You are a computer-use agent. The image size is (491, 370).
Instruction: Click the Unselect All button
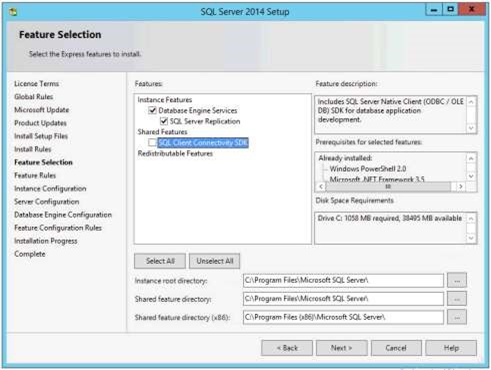215,261
